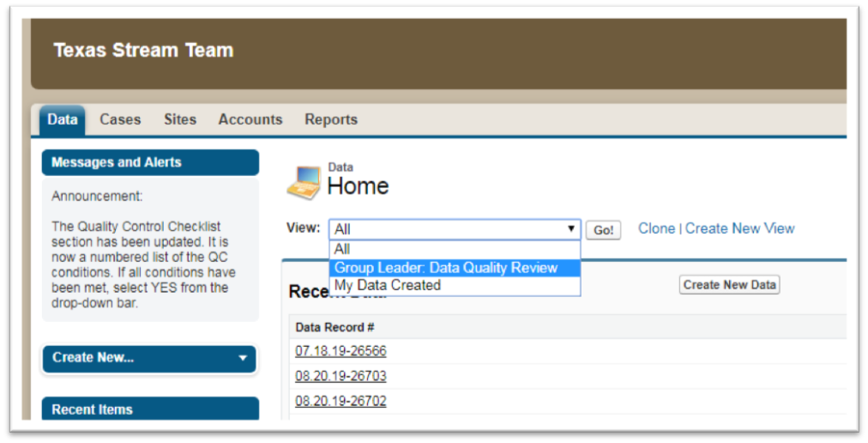
Task: Click the Data Home laptop icon
Action: (x=304, y=182)
